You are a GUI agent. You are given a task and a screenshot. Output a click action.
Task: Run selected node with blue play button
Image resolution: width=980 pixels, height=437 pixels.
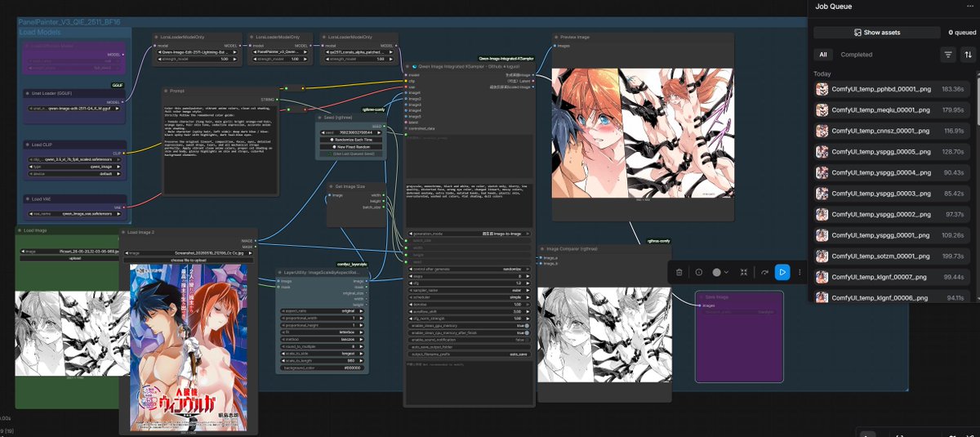782,272
